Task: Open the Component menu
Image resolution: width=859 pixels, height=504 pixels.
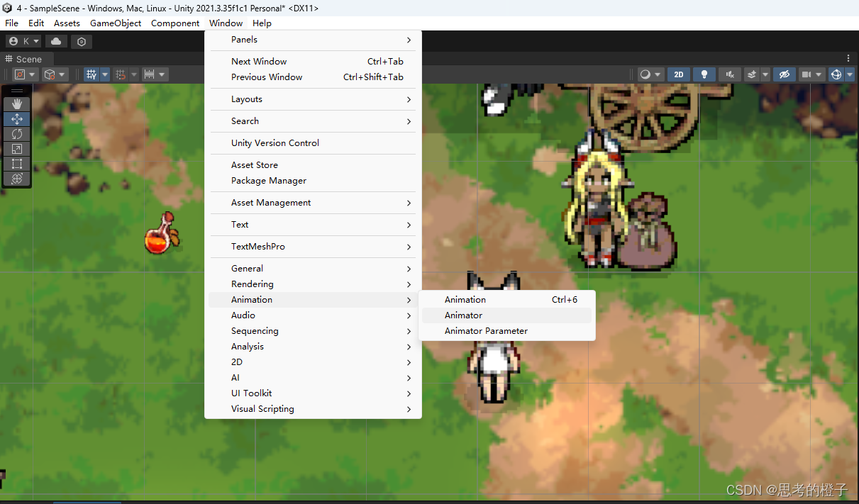Action: (x=175, y=23)
